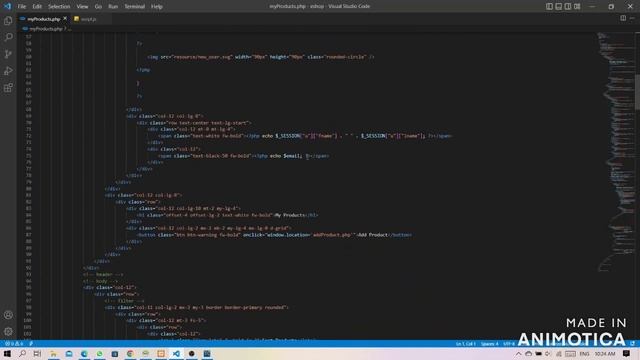Screen dimensions: 640x360
Task: Click the 'My Products' h1 code line
Action: (227, 215)
